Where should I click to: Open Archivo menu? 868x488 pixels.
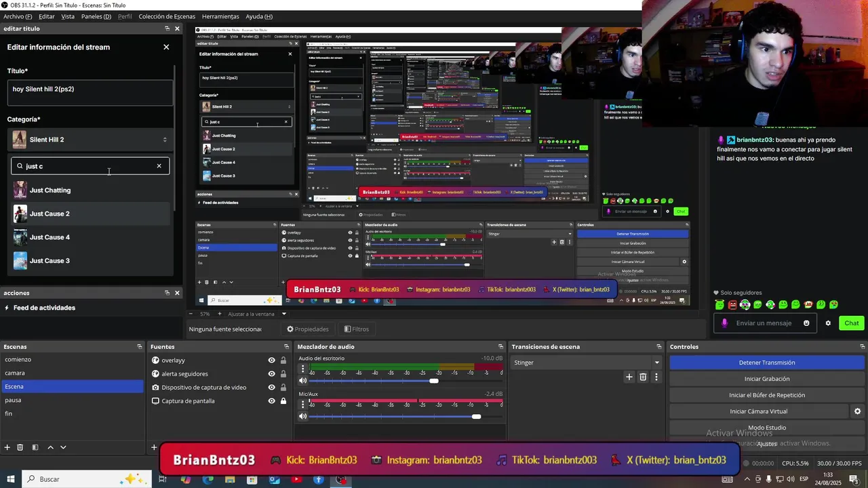[18, 16]
